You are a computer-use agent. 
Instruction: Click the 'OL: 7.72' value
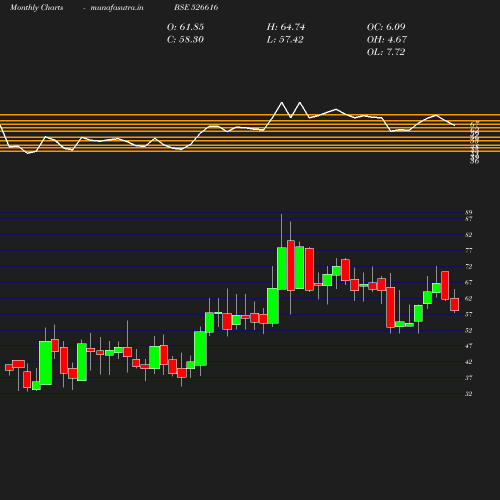(386, 52)
